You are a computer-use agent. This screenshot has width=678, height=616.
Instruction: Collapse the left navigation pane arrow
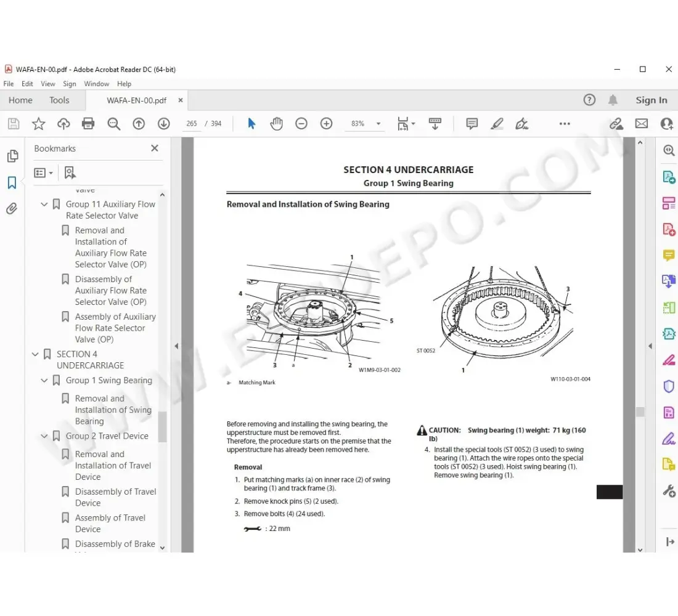click(x=176, y=346)
